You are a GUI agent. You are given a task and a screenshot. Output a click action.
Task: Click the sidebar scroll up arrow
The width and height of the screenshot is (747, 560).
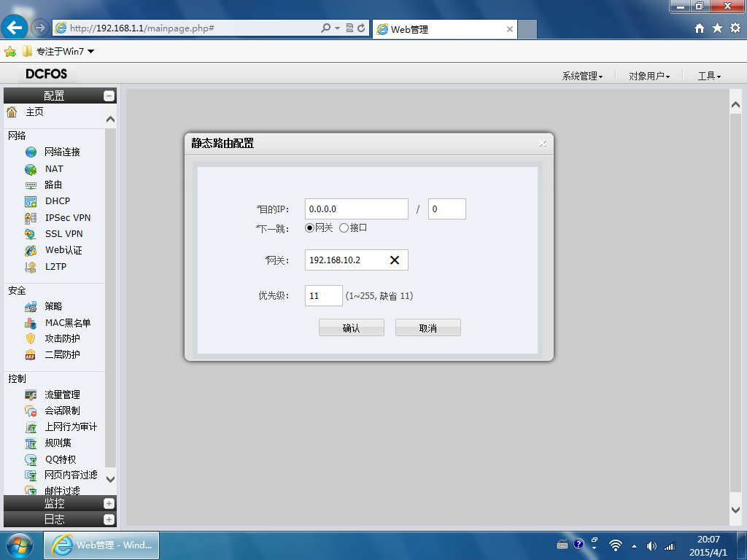[111, 120]
